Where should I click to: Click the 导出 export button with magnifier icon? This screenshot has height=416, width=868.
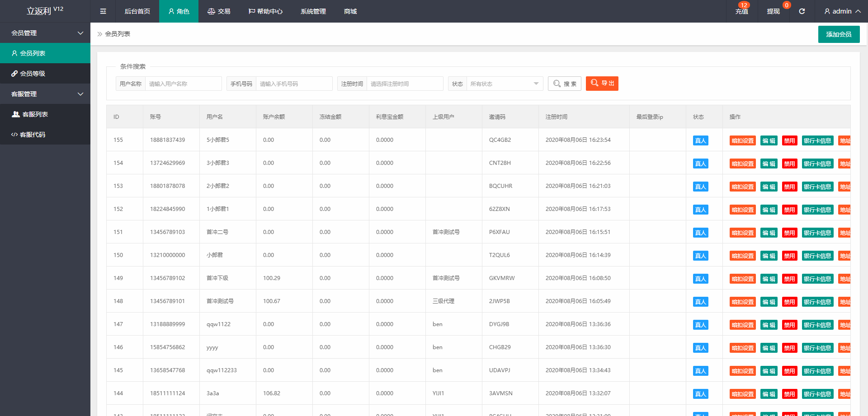pos(602,84)
